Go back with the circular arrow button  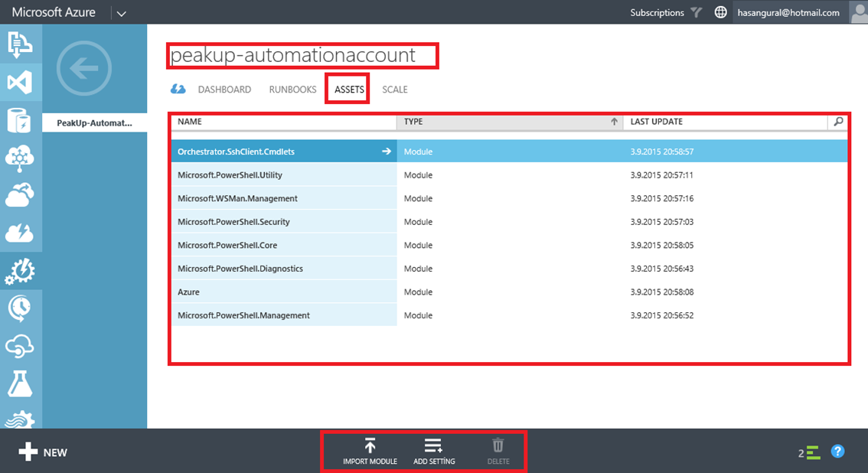[84, 68]
